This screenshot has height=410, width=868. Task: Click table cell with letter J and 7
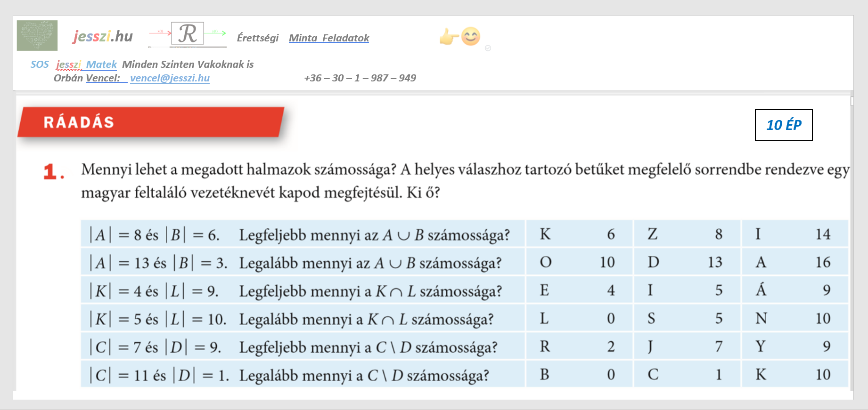click(x=687, y=346)
